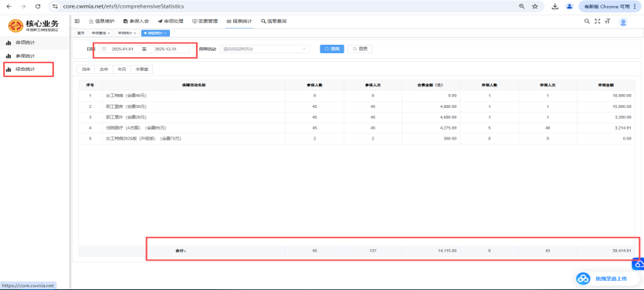Close the 申领统计 page tab
Image resolution: width=644 pixels, height=290 pixels.
click(135, 33)
